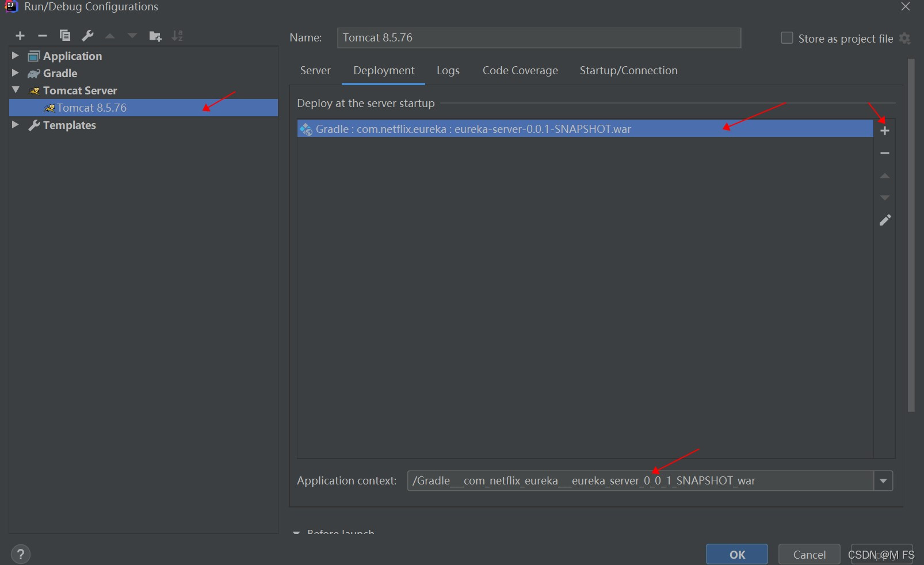This screenshot has width=924, height=565.
Task: Copy the selected configuration
Action: pos(65,36)
